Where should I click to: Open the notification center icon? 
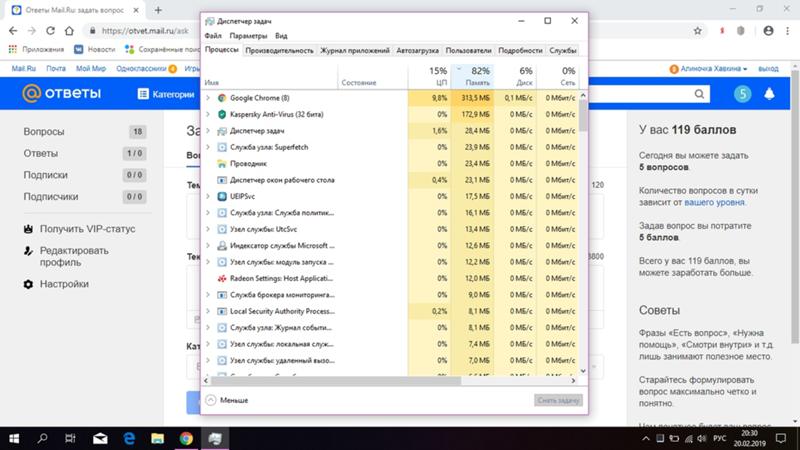tap(781, 438)
